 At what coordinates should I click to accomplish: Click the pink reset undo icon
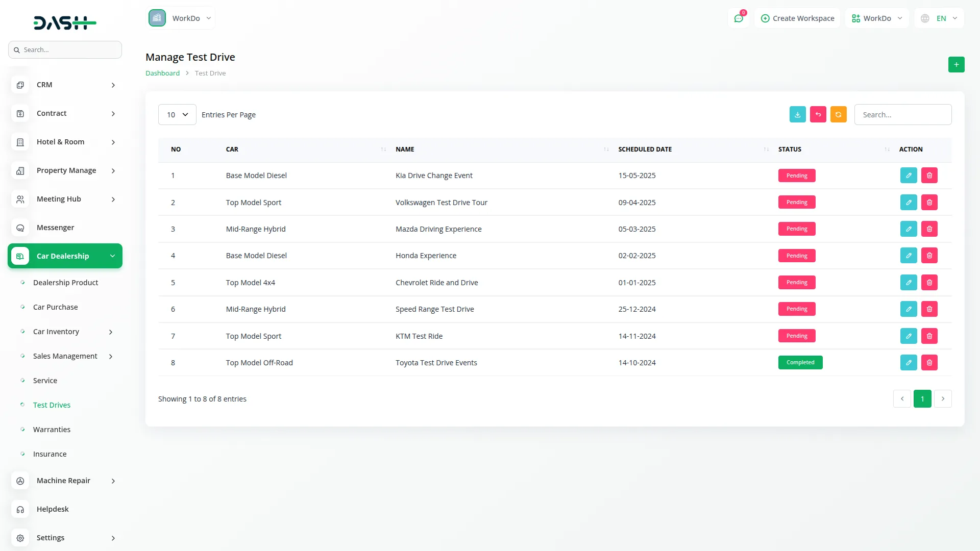click(818, 115)
